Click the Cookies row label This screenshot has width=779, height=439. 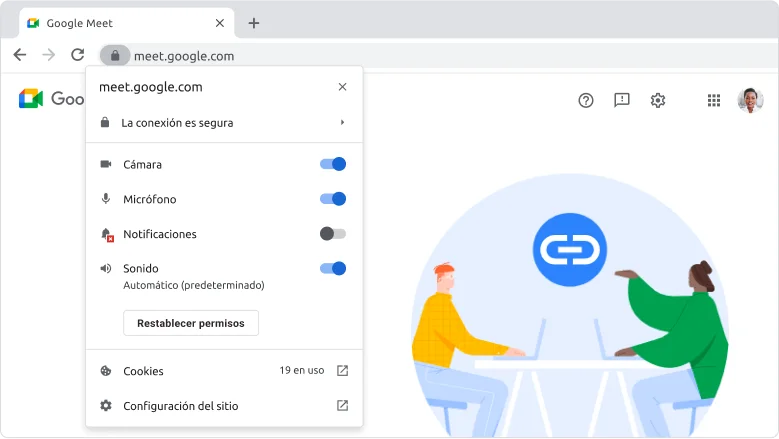pos(143,371)
